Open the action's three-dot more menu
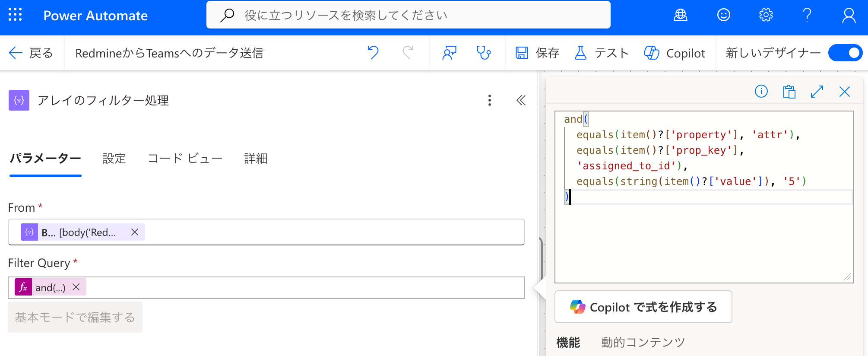Image resolution: width=868 pixels, height=356 pixels. tap(489, 100)
